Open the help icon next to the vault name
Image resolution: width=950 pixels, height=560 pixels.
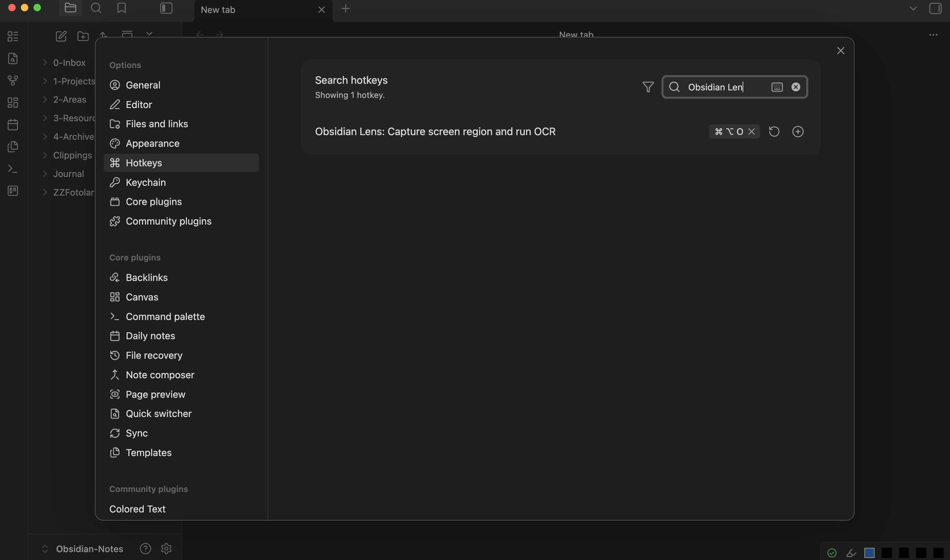tap(145, 548)
